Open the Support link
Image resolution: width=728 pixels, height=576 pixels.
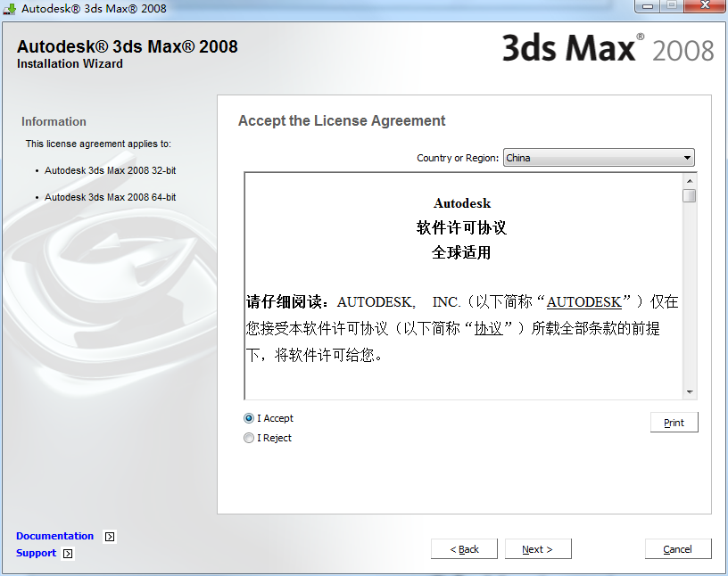[37, 553]
